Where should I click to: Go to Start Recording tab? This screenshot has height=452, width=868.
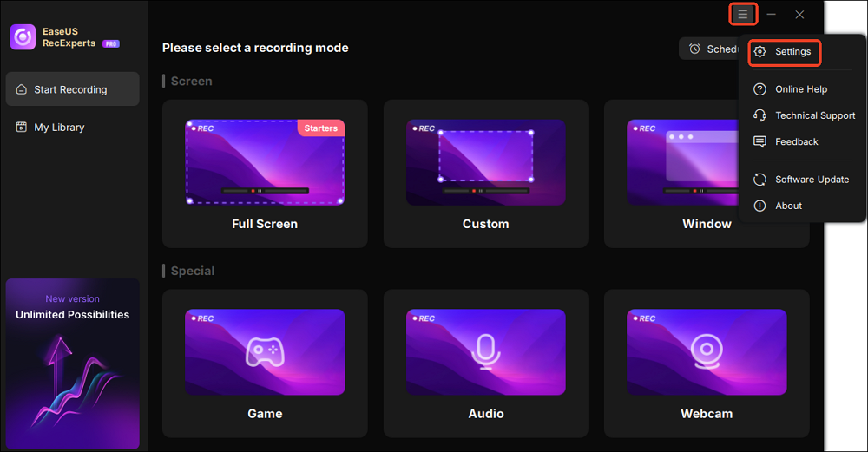click(x=73, y=89)
